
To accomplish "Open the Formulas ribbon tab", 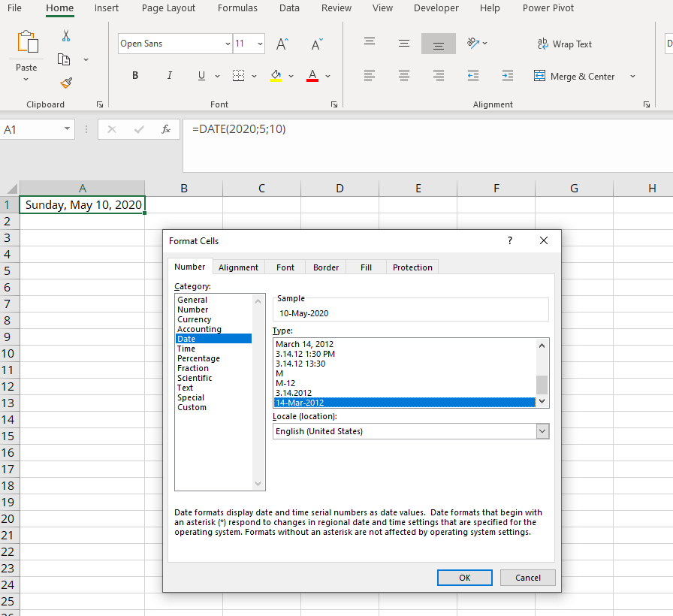I will point(237,8).
